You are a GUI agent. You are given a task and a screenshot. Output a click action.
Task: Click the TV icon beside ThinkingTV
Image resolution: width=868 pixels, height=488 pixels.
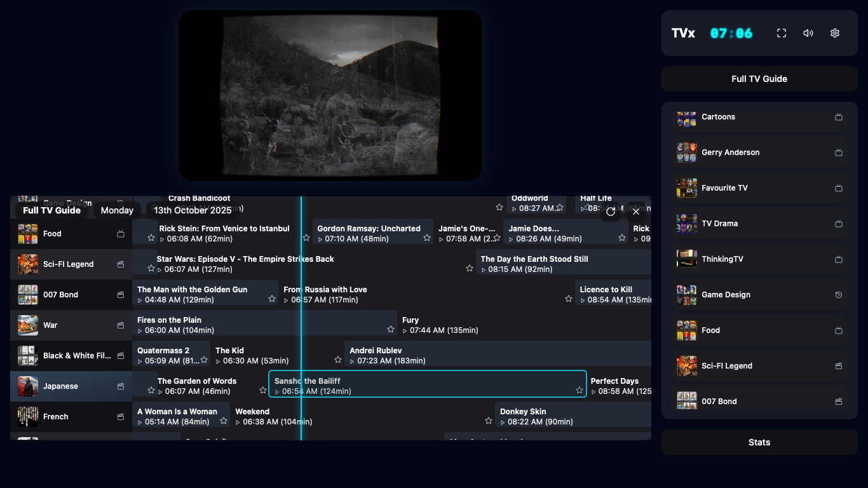pyautogui.click(x=839, y=259)
